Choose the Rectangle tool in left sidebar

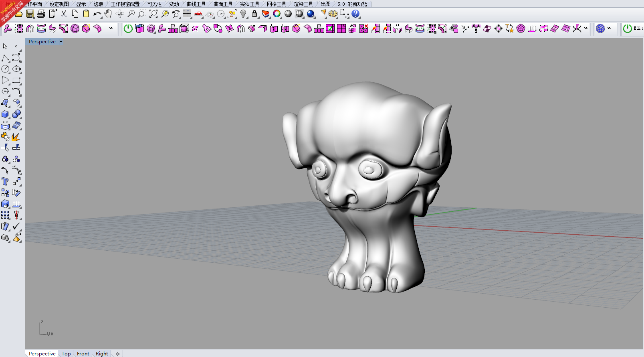tap(16, 80)
